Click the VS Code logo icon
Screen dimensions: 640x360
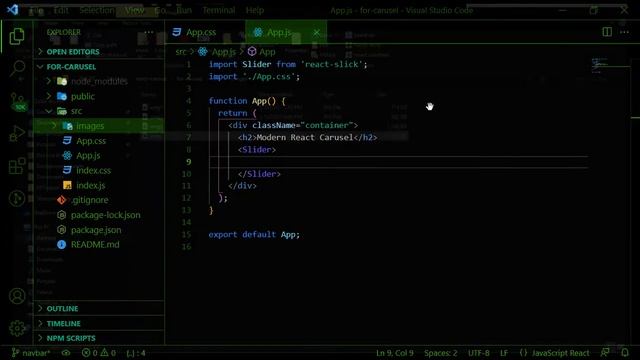(13, 9)
